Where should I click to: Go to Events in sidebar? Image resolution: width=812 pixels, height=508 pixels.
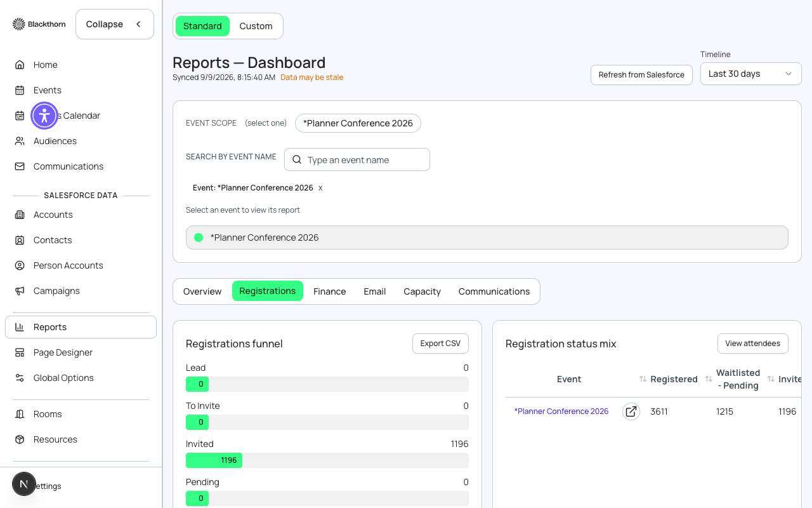pyautogui.click(x=81, y=90)
